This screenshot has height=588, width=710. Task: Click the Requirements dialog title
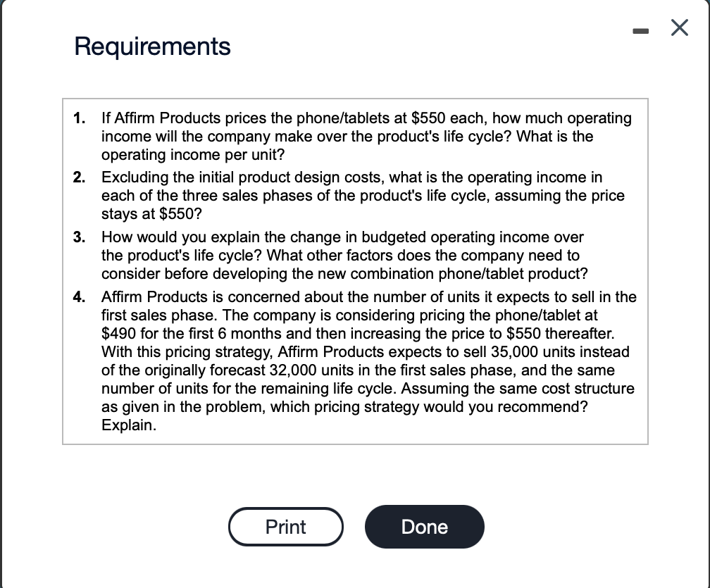(152, 46)
